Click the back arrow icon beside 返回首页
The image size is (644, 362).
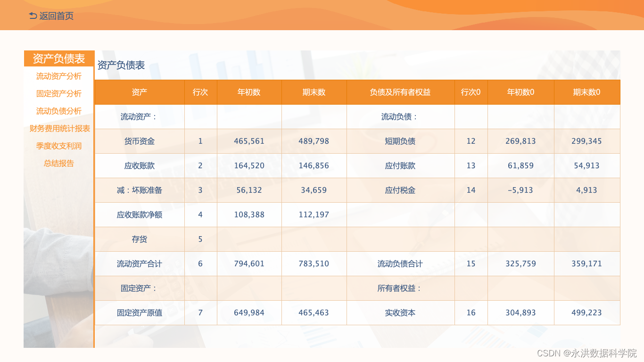(33, 16)
